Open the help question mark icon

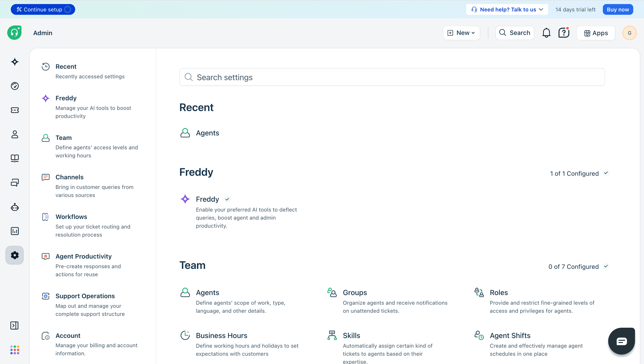pyautogui.click(x=564, y=33)
